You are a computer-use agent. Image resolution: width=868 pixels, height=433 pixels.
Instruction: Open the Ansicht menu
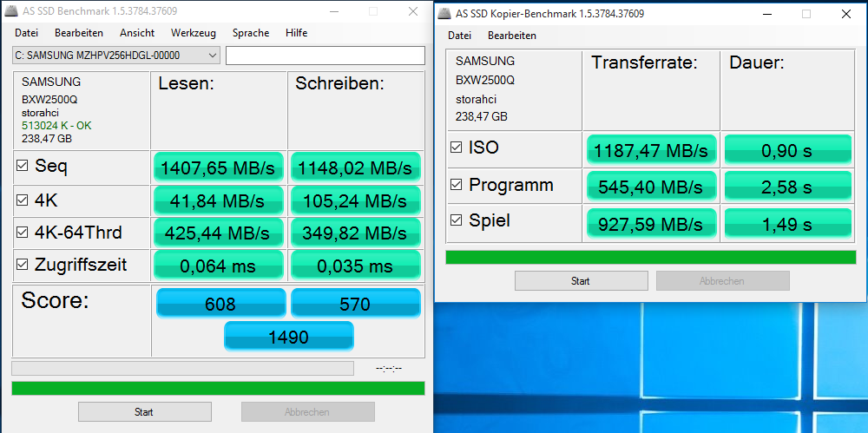click(x=137, y=33)
